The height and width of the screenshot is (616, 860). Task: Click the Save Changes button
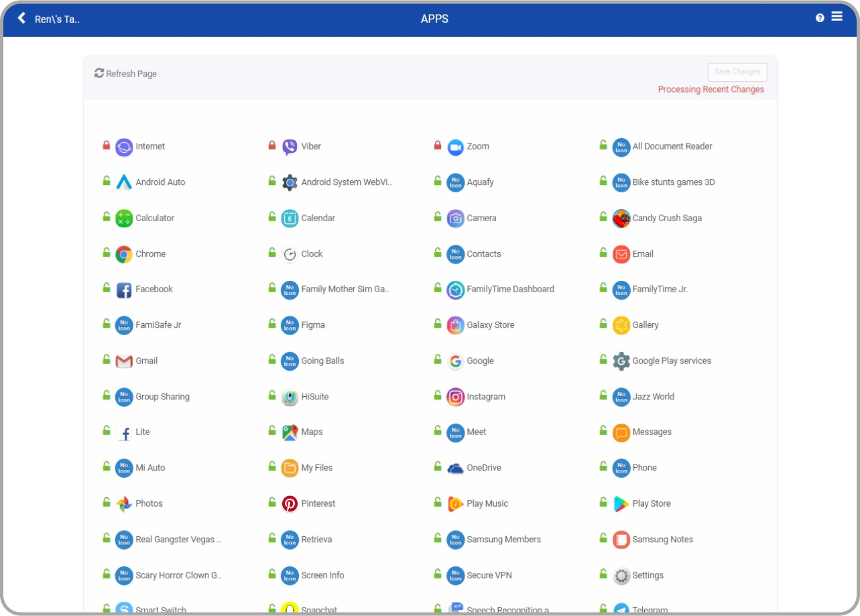tap(737, 72)
